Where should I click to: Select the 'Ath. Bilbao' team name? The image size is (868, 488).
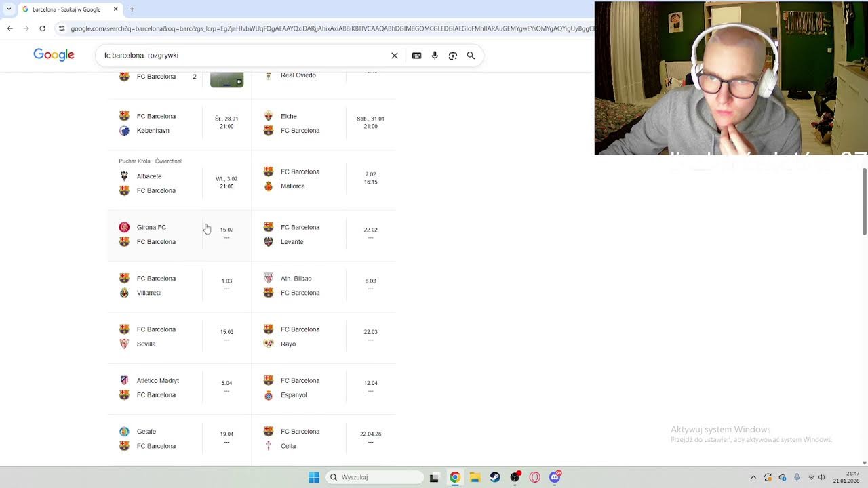pos(296,279)
